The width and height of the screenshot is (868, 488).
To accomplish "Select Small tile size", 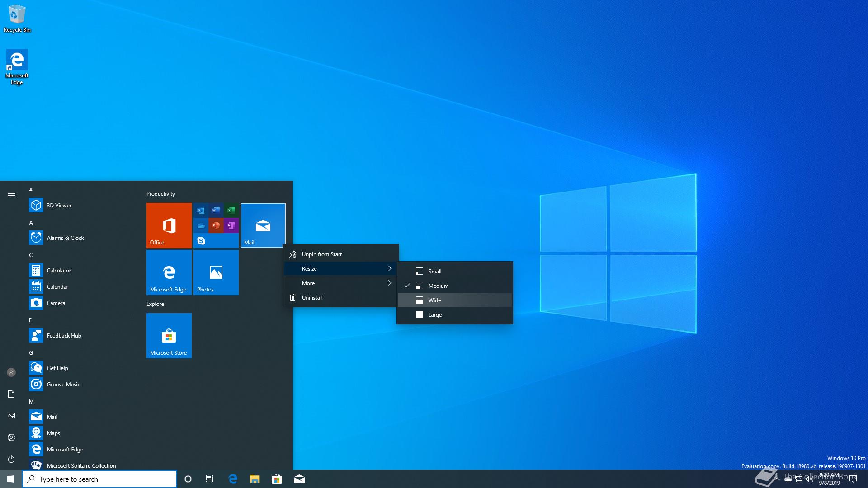I will [455, 271].
